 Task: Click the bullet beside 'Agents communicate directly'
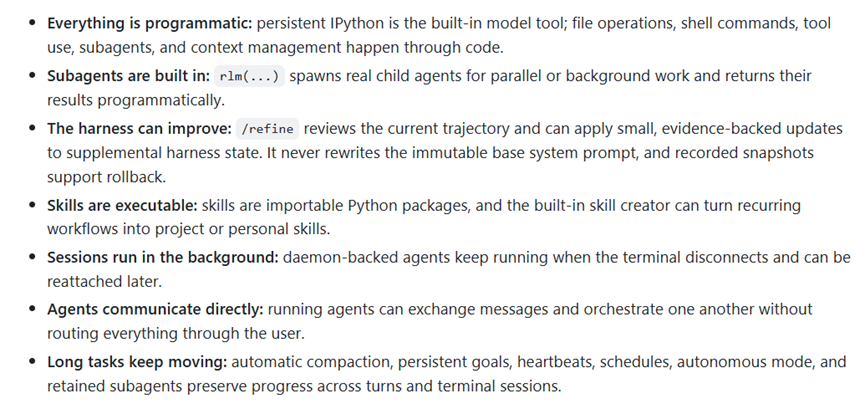coord(33,309)
